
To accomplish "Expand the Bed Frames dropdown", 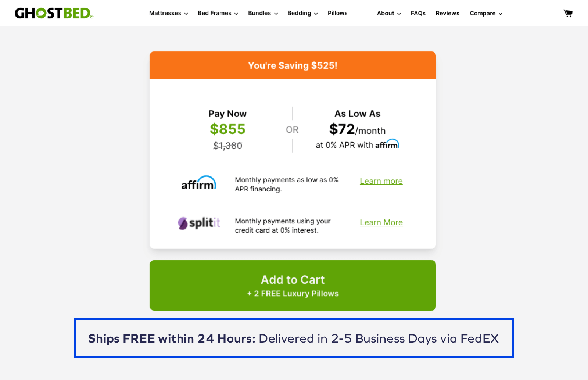I will click(x=218, y=13).
